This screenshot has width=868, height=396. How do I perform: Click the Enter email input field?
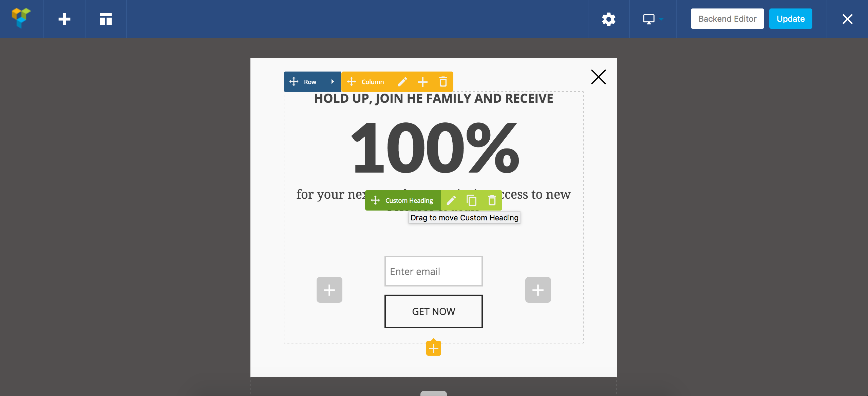click(433, 271)
